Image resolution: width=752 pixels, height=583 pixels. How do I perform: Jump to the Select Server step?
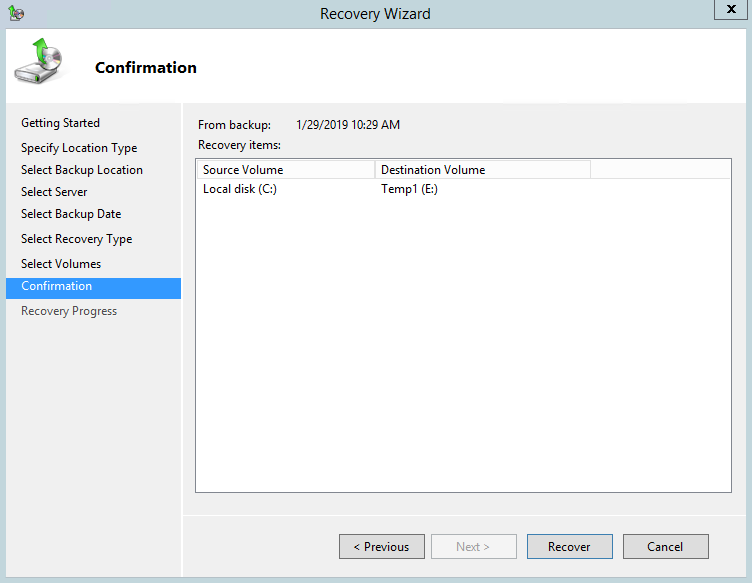pos(54,192)
